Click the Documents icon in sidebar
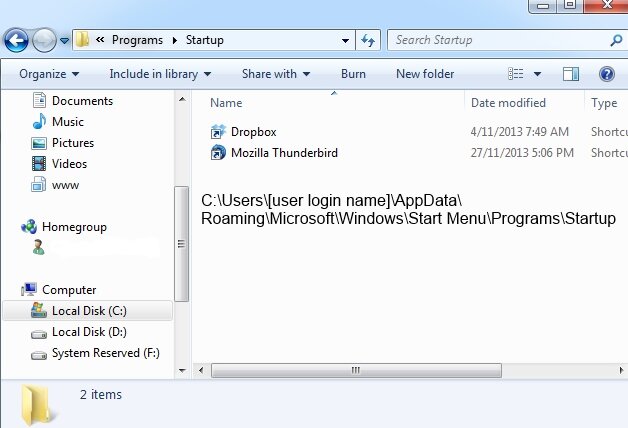 point(39,100)
